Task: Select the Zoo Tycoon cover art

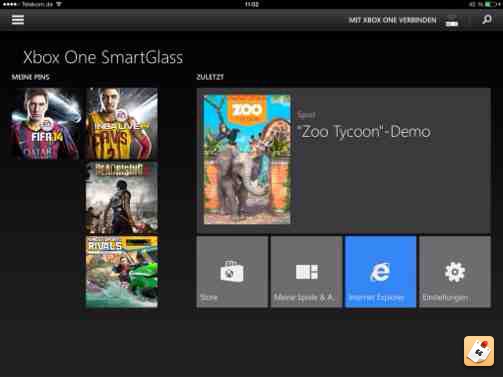Action: (x=247, y=159)
